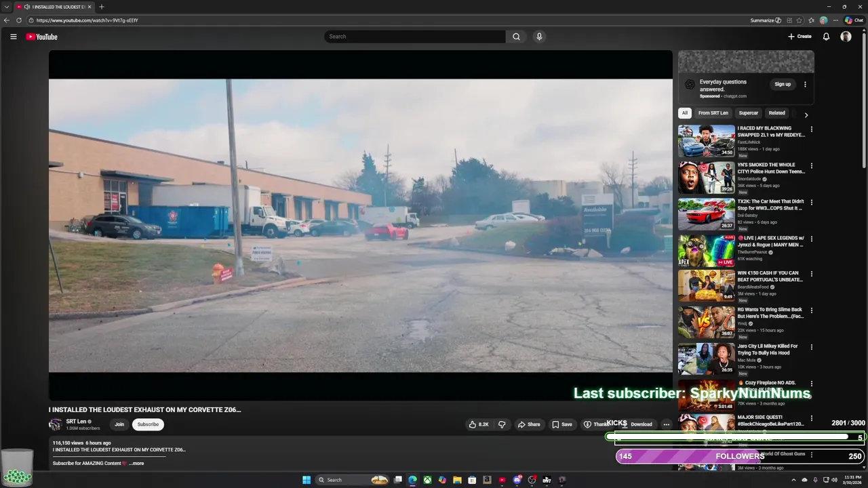Open browser settings and more ellipsis

(x=836, y=20)
